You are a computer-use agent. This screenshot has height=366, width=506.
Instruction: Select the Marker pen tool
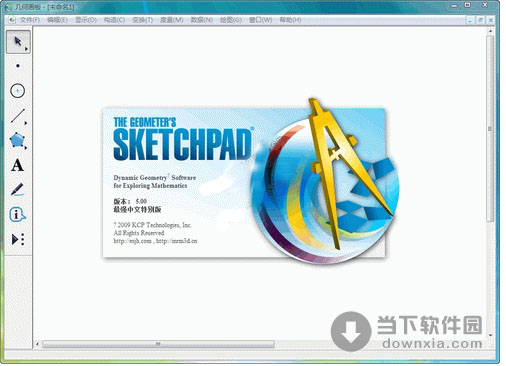coord(17,190)
